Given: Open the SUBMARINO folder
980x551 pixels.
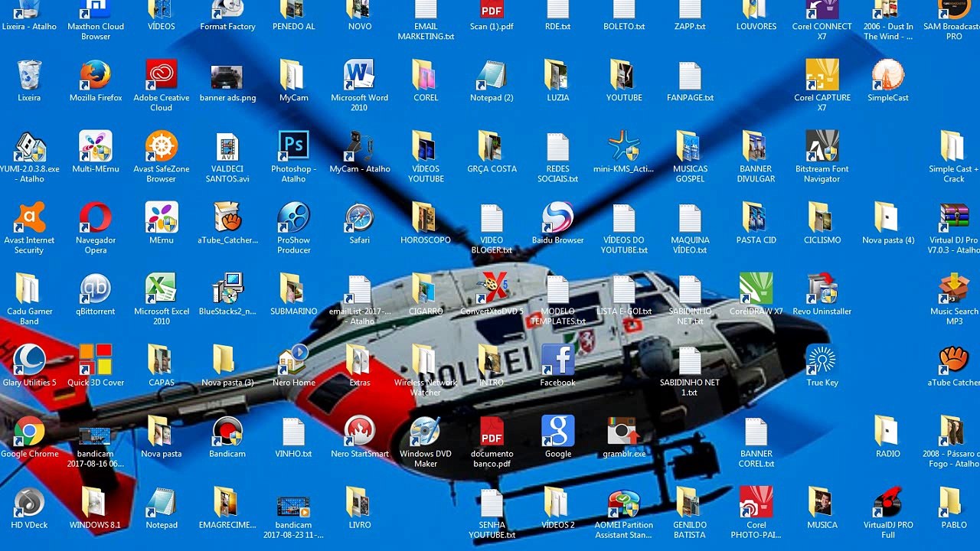Looking at the screenshot, I should tap(294, 289).
